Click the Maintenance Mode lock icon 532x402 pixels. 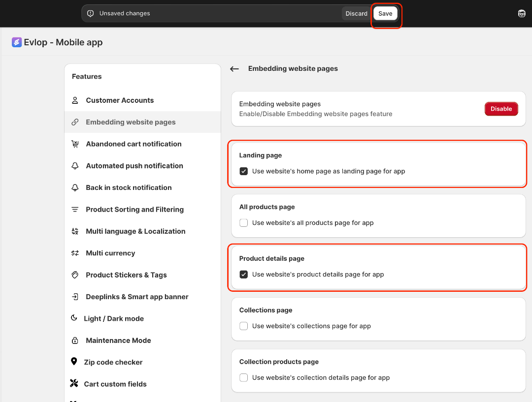click(75, 340)
